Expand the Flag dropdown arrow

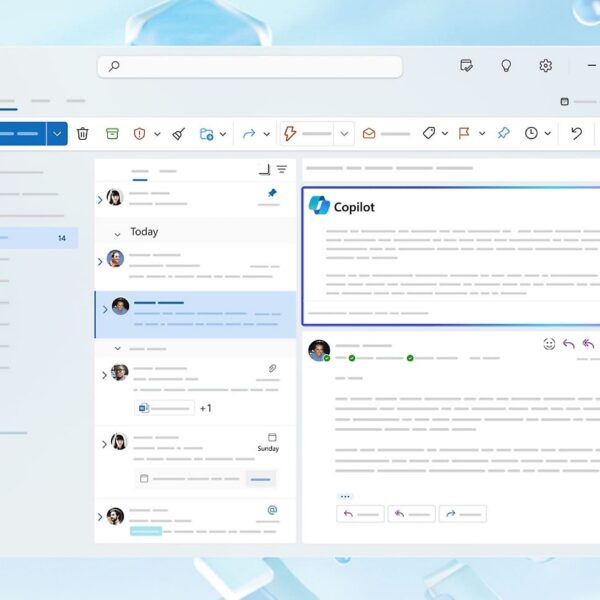point(482,134)
